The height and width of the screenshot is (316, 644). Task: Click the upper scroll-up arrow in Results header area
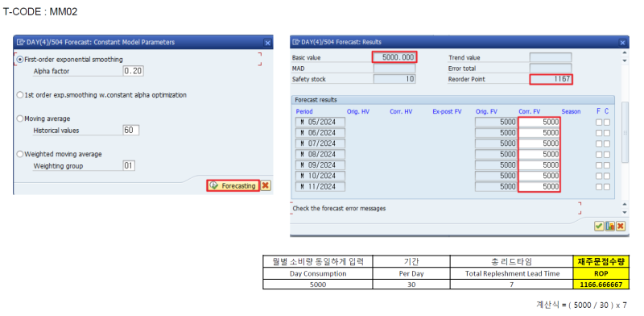click(x=625, y=52)
